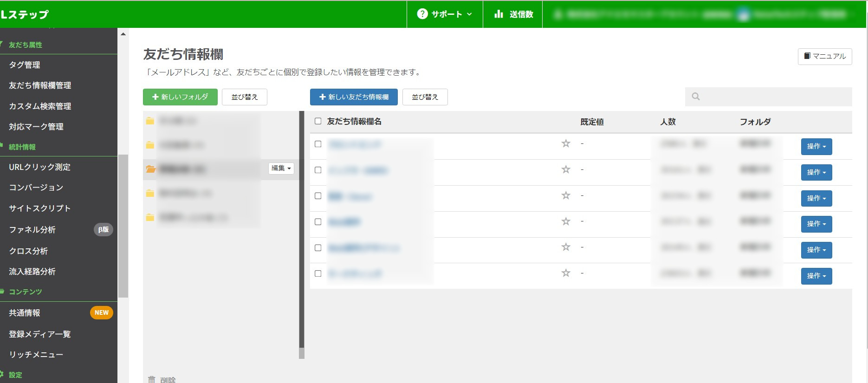Star the fifth friend info row
The height and width of the screenshot is (383, 868).
tap(566, 247)
